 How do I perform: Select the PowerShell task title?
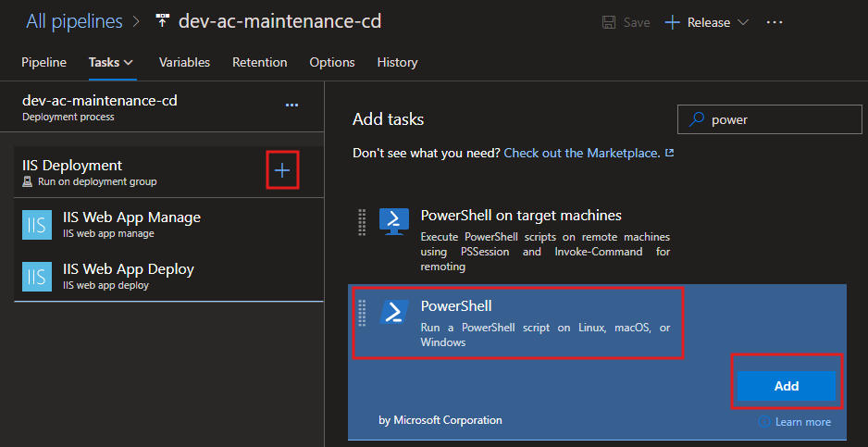click(456, 305)
